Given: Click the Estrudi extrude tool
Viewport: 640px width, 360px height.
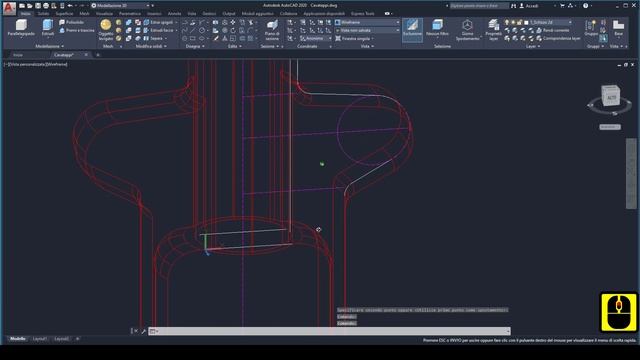Looking at the screenshot, I should (x=48, y=28).
